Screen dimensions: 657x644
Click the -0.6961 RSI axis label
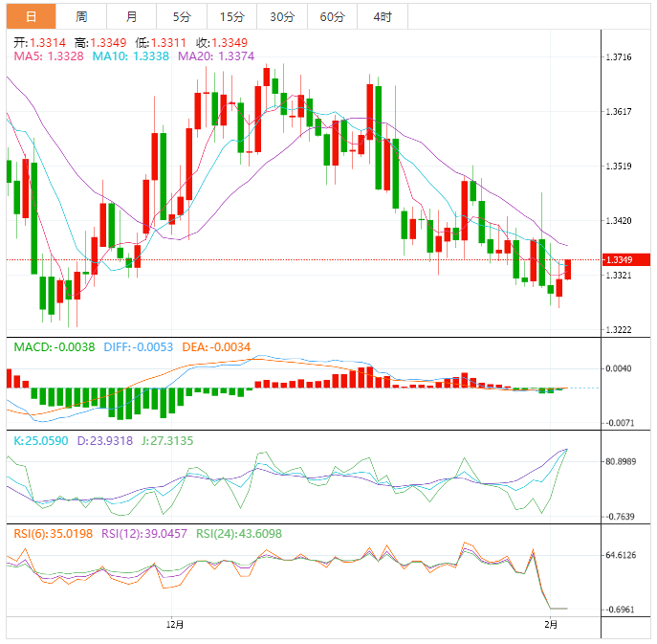(620, 610)
